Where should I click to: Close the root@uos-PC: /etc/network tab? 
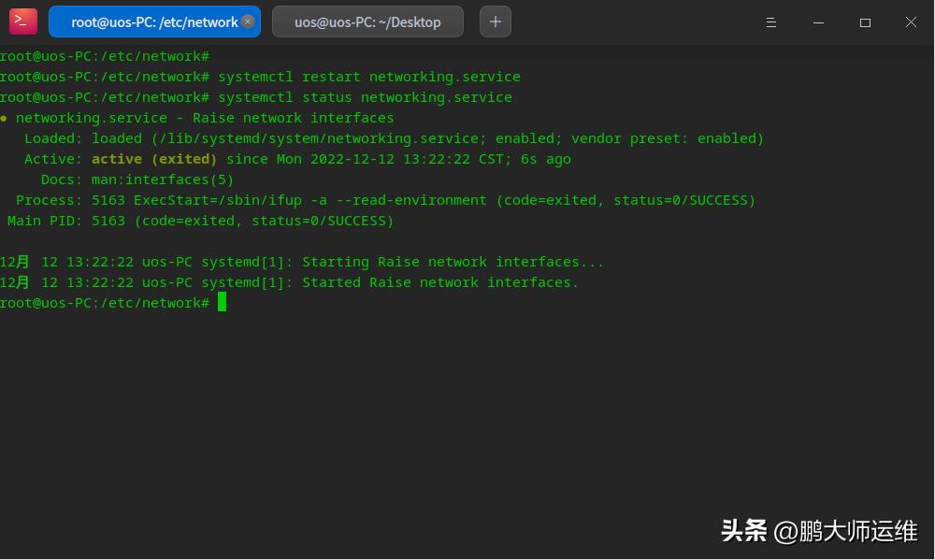click(248, 21)
